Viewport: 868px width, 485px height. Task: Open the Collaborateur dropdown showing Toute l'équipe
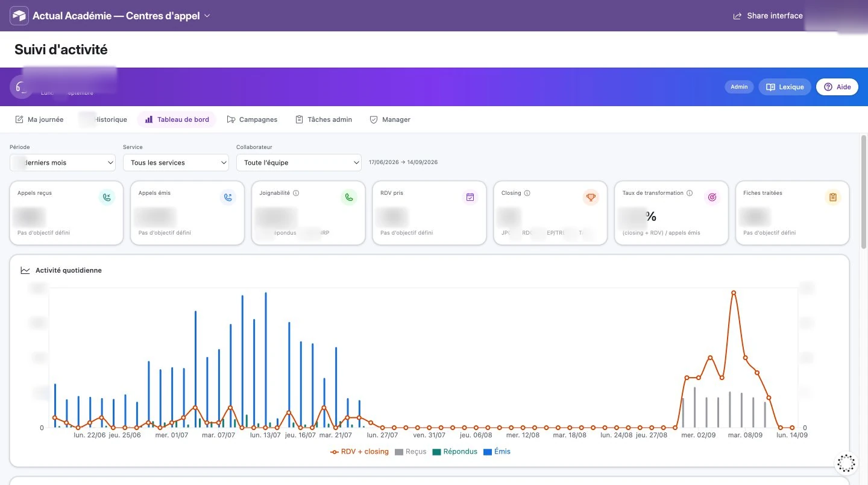[299, 162]
